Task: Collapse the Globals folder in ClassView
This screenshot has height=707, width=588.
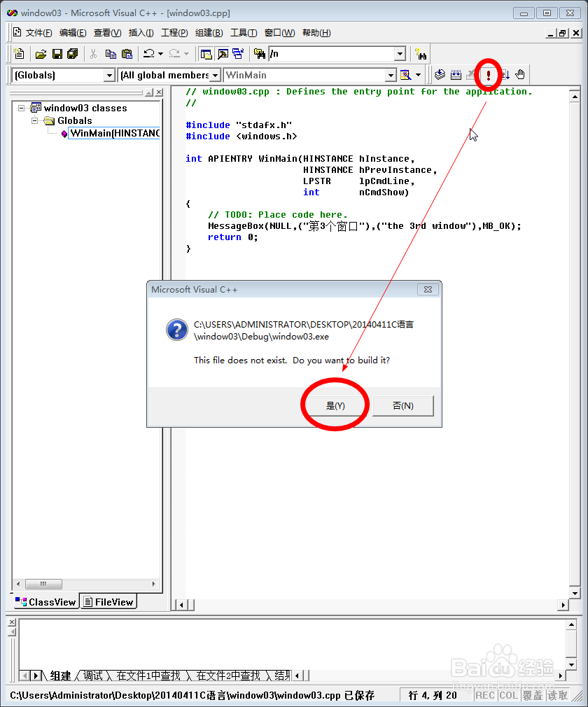Action: [34, 120]
